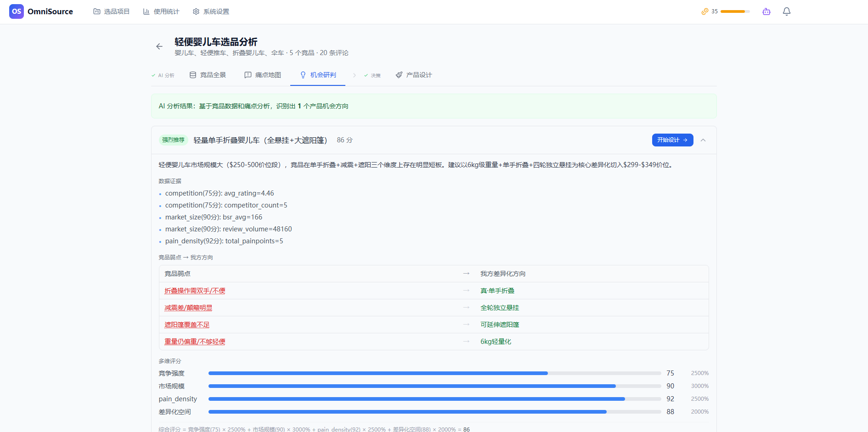Screen dimensions: 868x432
Task: Open the 选品项目 menu
Action: [111, 11]
